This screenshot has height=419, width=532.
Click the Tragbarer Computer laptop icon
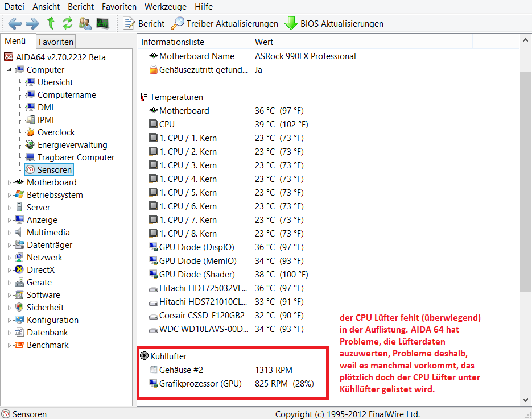pos(31,157)
